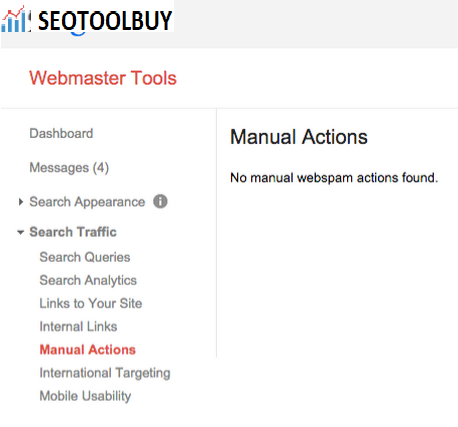458x427 pixels.
Task: Click the bar chart logo icon
Action: 14,19
